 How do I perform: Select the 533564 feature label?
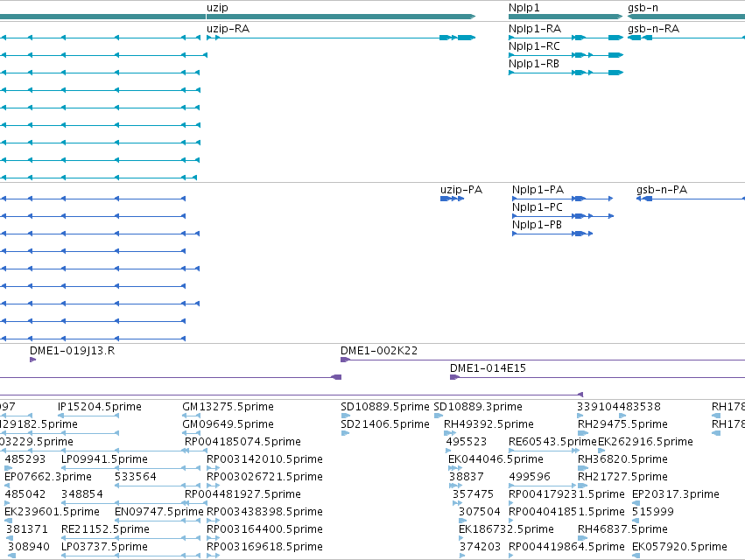(136, 477)
